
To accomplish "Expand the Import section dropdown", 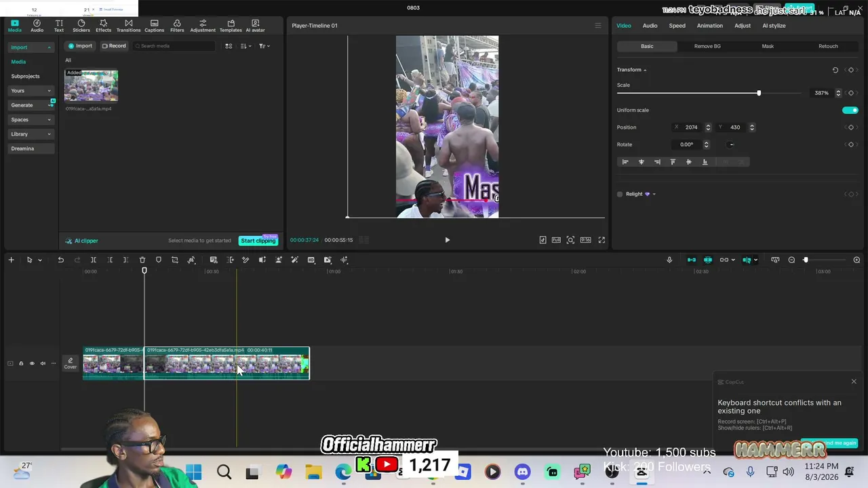I will tap(49, 47).
